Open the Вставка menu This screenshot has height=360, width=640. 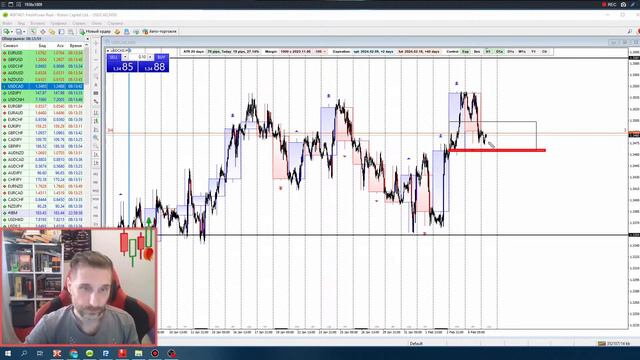(x=38, y=23)
